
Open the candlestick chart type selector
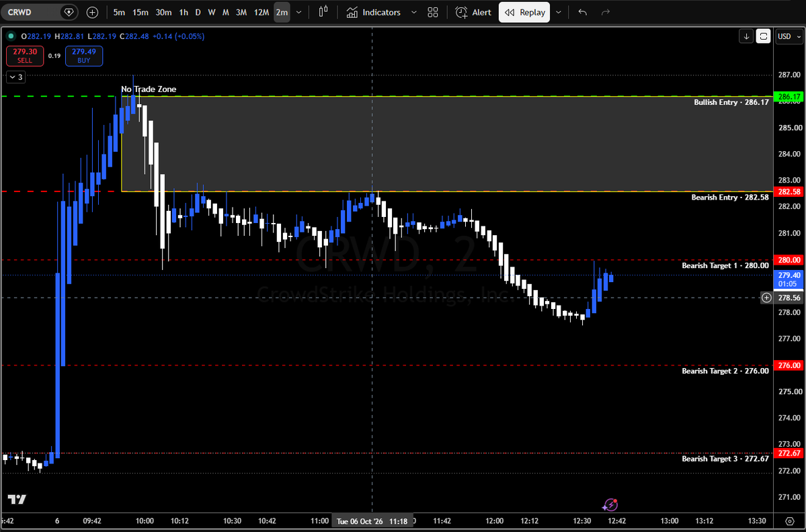click(x=323, y=12)
